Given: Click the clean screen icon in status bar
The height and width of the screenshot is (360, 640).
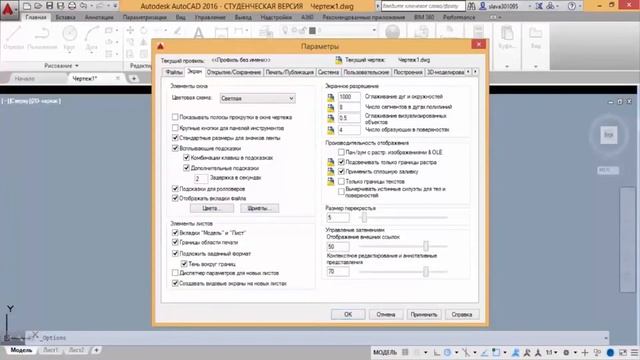Looking at the screenshot, I should 623,352.
